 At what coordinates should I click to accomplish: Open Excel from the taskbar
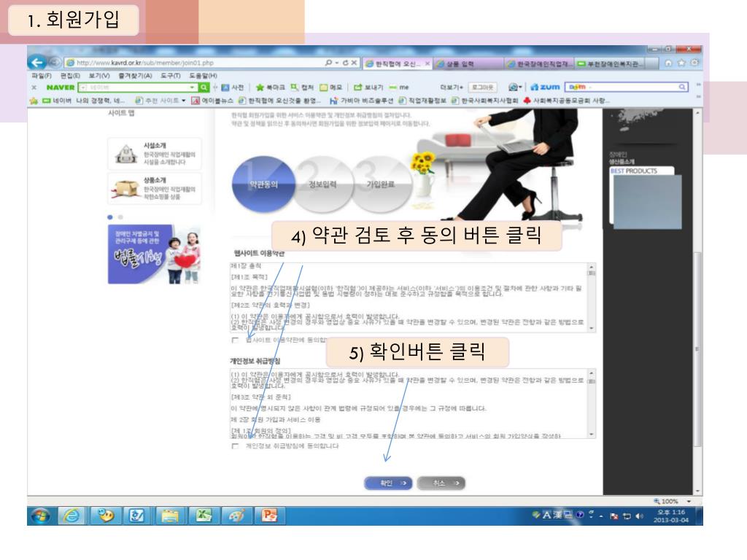coord(204,516)
